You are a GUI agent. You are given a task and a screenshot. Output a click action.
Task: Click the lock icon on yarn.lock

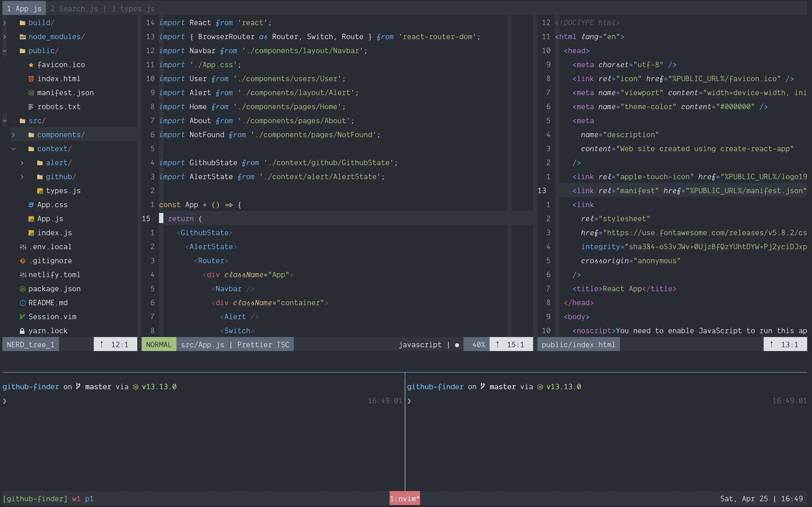(22, 331)
